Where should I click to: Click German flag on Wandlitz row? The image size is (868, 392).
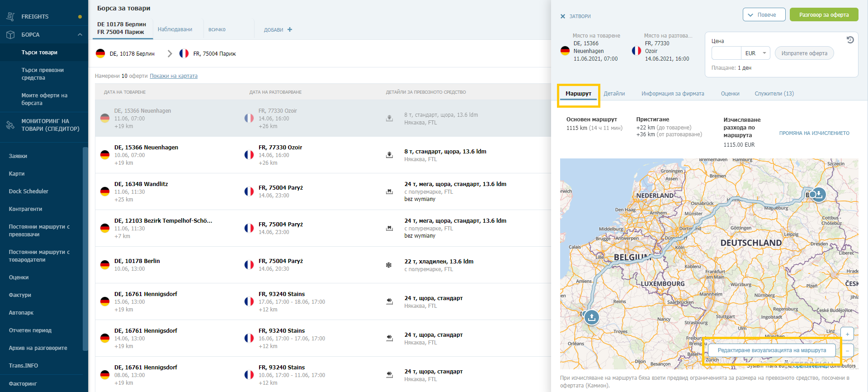(x=105, y=191)
